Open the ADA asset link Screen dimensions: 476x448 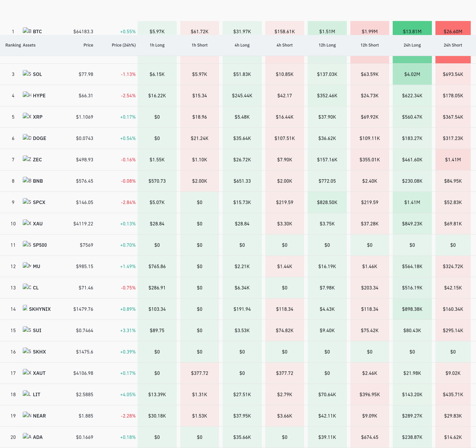point(38,437)
